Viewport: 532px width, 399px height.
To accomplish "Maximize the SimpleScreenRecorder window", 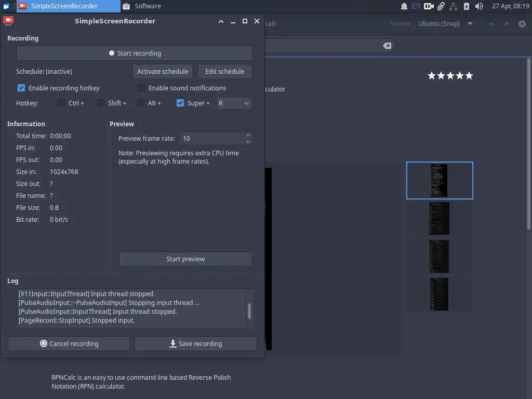I will (245, 21).
